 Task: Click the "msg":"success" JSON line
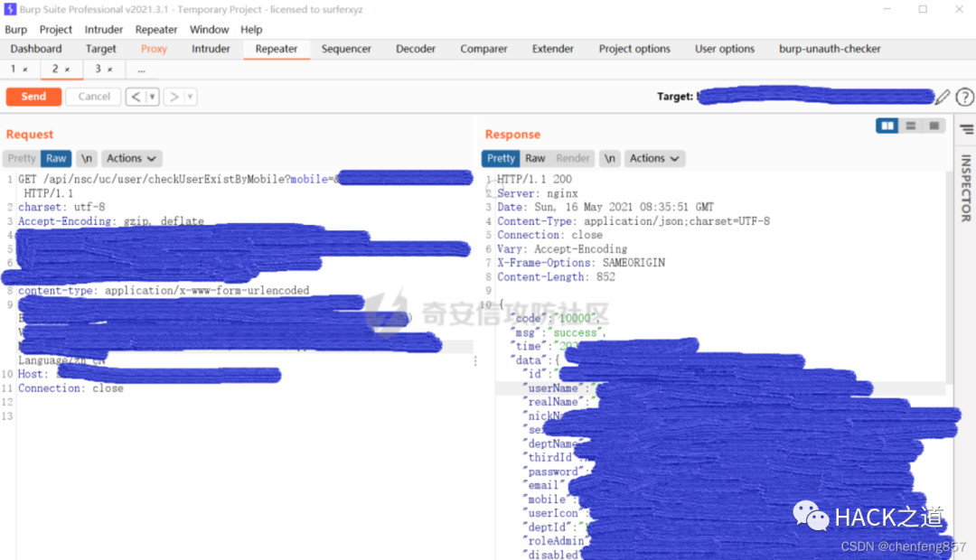[x=558, y=332]
